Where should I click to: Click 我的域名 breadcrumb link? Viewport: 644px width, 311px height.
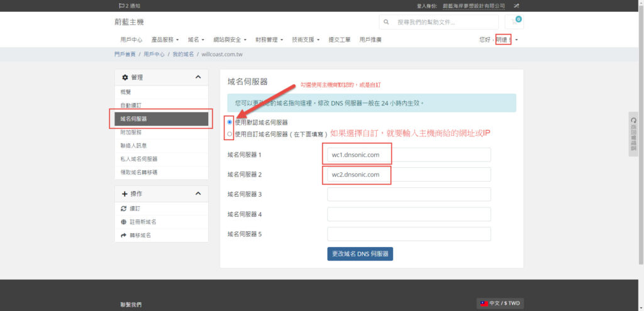click(183, 55)
